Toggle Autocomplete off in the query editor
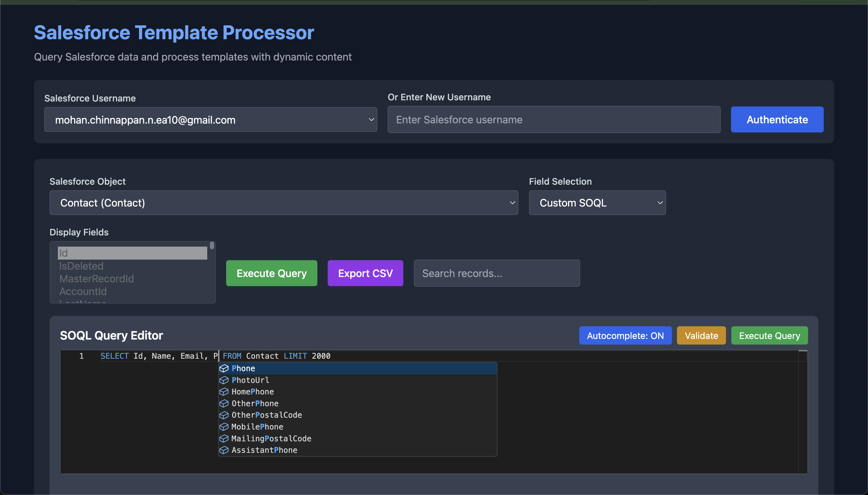 click(625, 335)
